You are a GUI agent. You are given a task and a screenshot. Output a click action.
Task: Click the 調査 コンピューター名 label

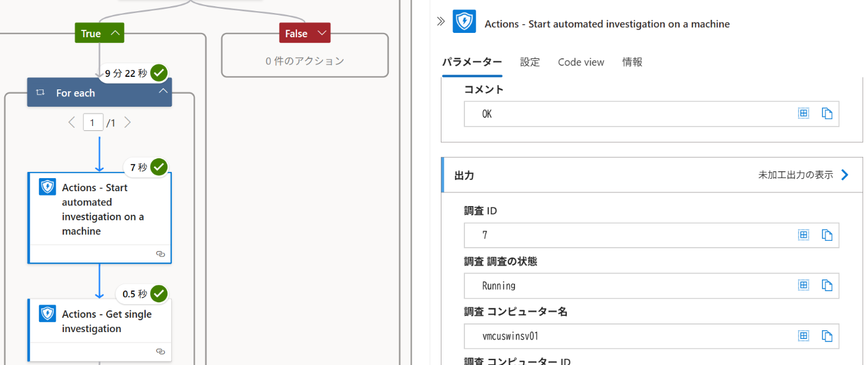pos(516,312)
